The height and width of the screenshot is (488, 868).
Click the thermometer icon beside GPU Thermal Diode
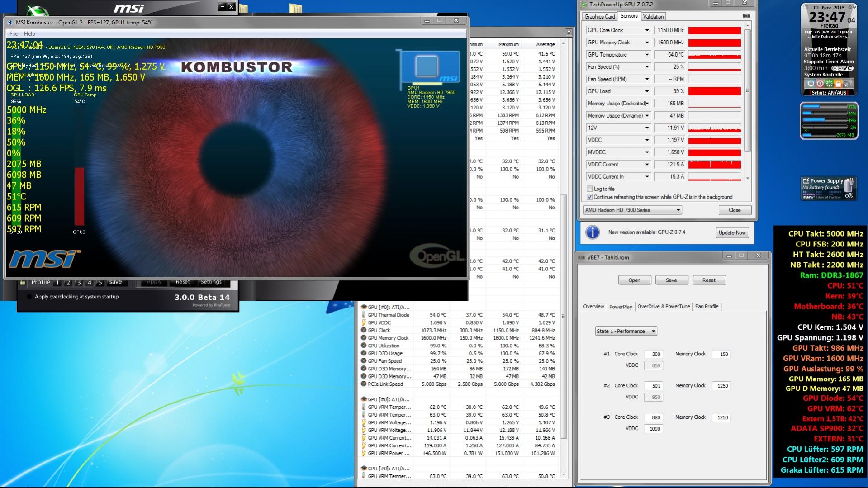click(364, 315)
